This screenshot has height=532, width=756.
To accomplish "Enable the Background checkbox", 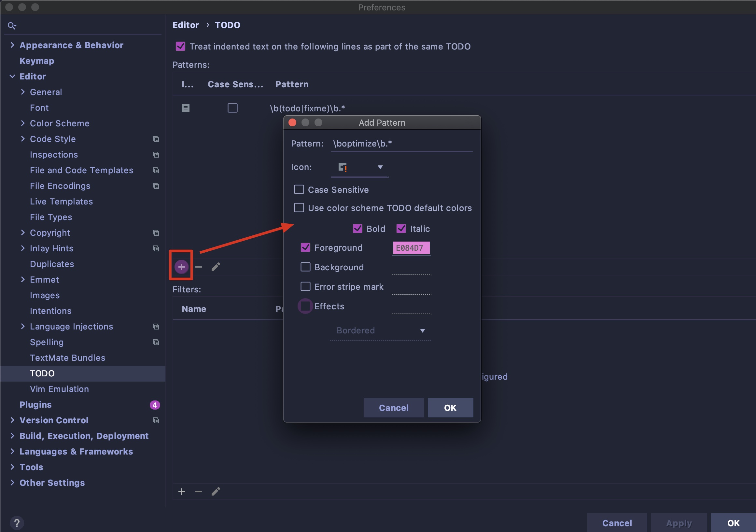I will (305, 267).
